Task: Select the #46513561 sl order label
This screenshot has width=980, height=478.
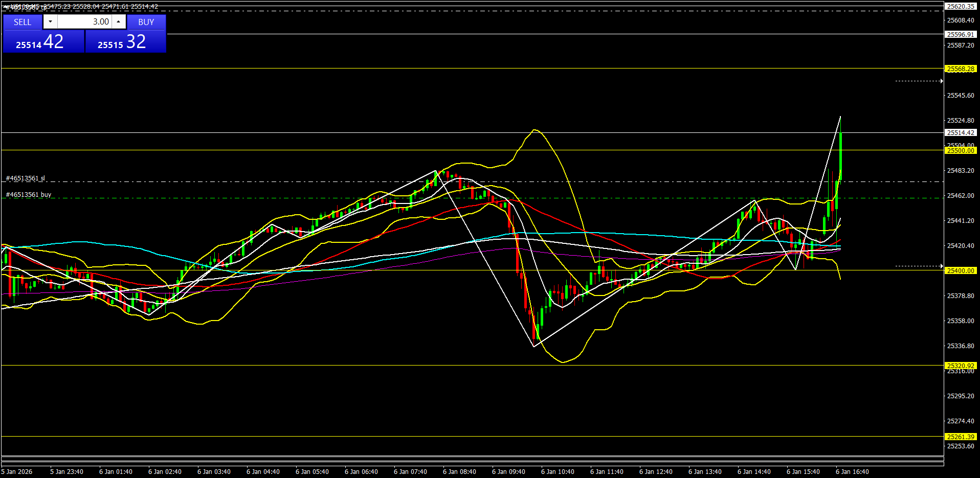Action: point(25,178)
